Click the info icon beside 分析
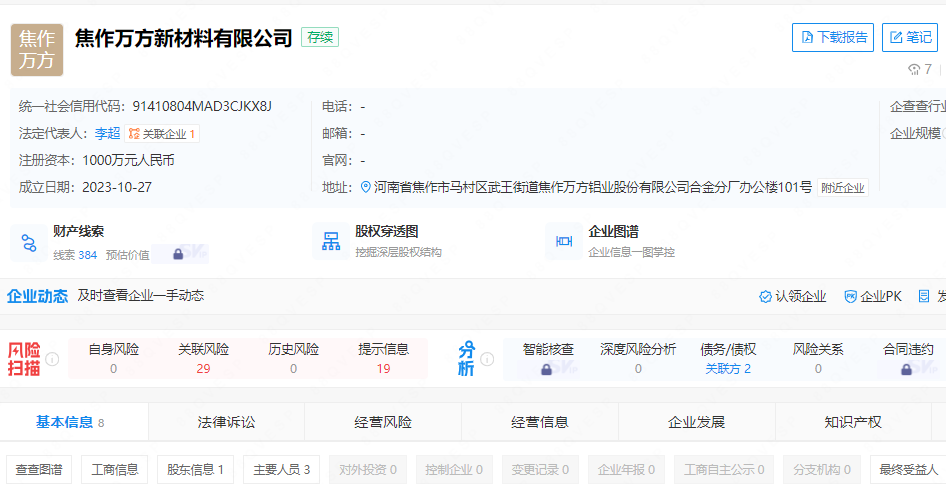Screen dimensions: 946x484 [x=487, y=359]
